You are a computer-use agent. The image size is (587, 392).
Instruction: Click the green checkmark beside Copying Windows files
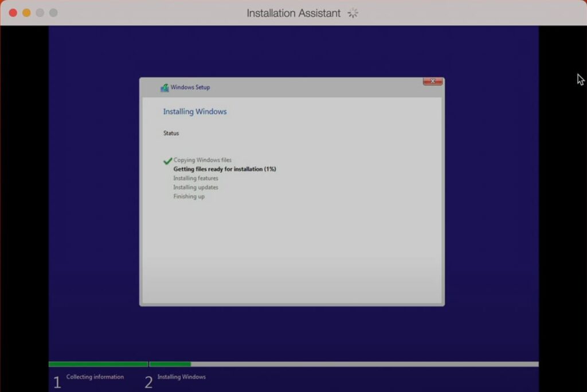[167, 161]
